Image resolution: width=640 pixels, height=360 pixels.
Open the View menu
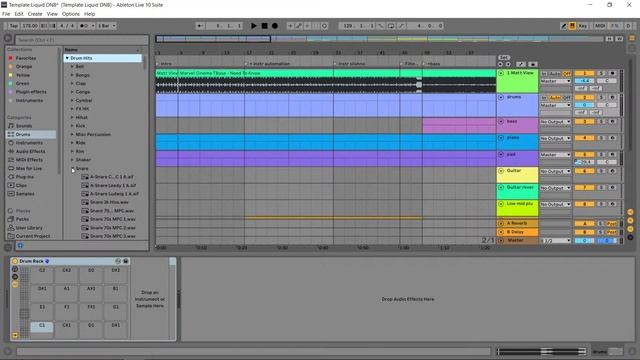tap(52, 14)
